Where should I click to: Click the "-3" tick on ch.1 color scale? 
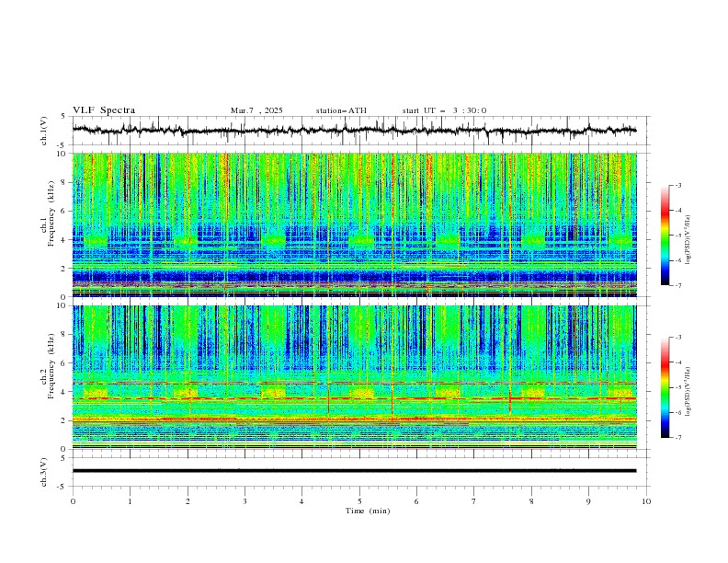(x=678, y=185)
